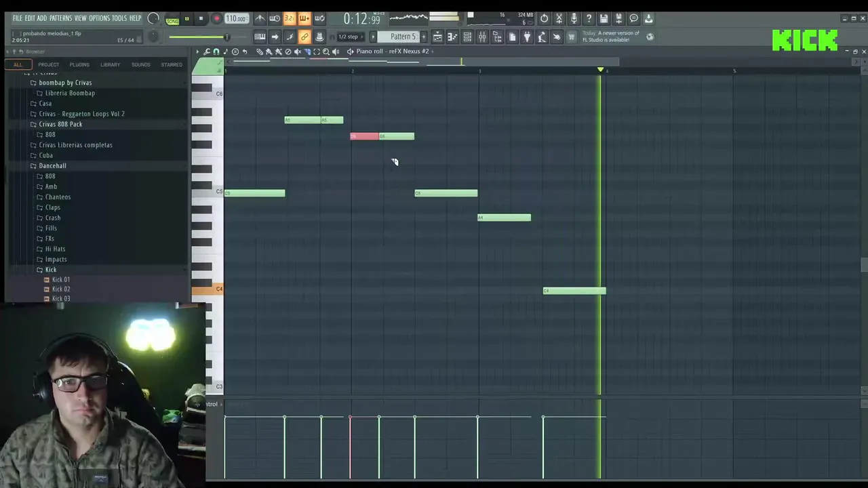Toggle the highlighted multilink to controllers button
Viewport: 868px width, 488px height.
304,37
